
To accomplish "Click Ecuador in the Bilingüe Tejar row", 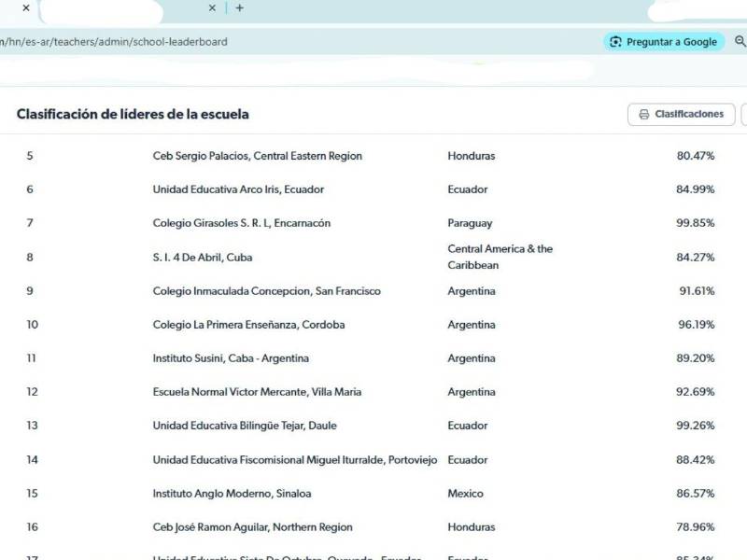I will tap(468, 426).
